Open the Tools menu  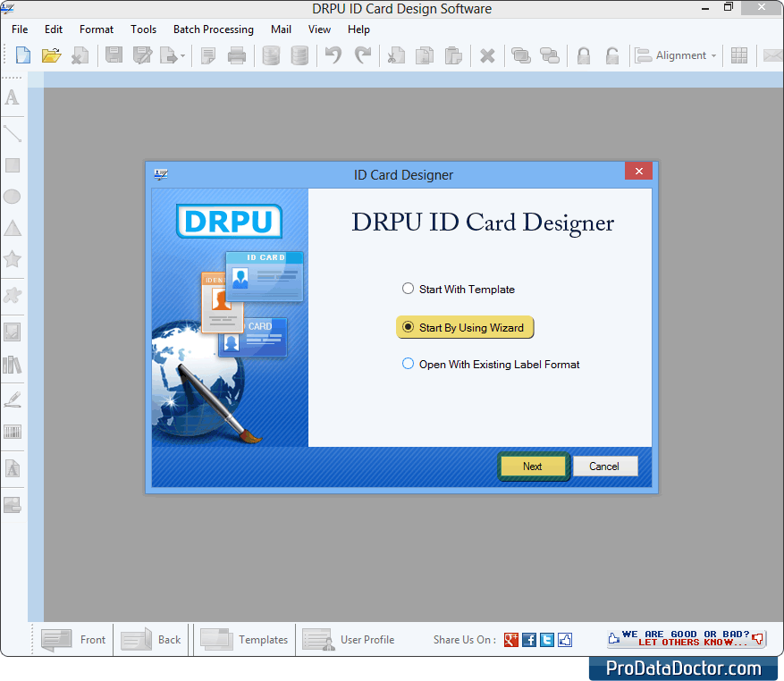tap(144, 29)
